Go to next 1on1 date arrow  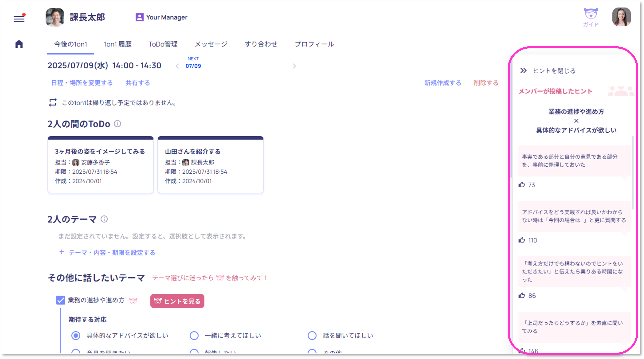click(x=294, y=66)
